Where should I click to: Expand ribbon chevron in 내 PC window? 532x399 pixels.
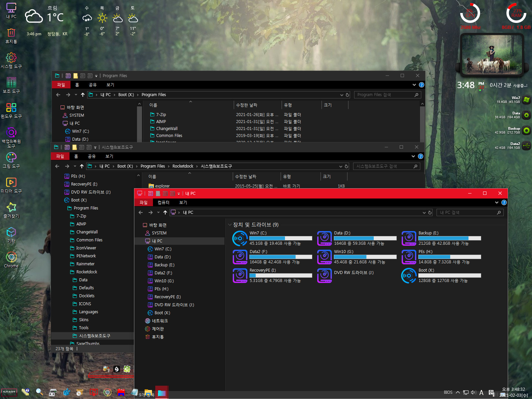click(497, 202)
